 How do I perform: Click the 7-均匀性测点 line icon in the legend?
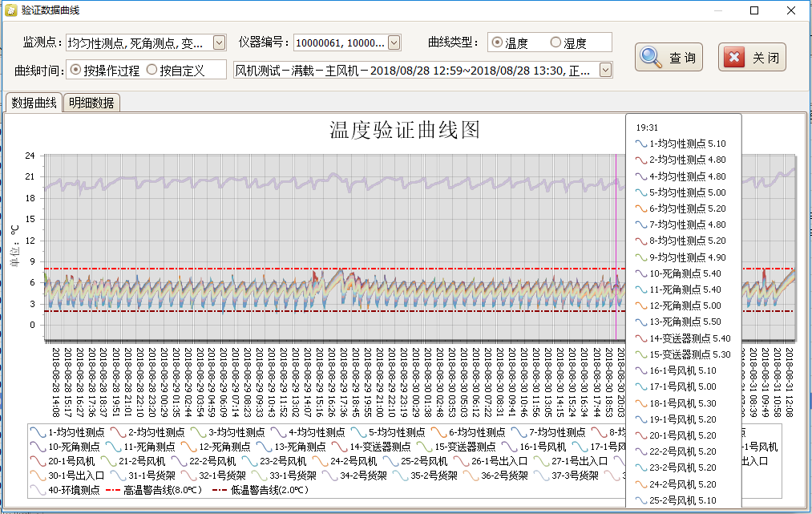tap(519, 432)
